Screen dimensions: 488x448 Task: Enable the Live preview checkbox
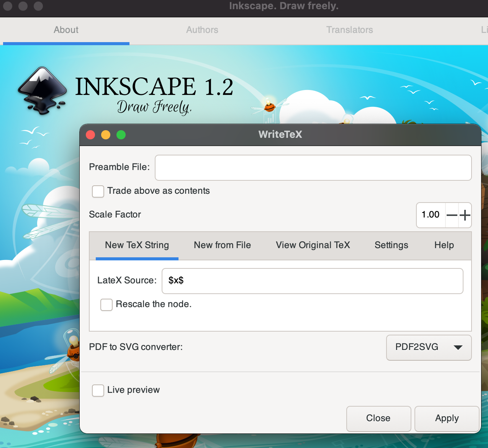coord(98,391)
